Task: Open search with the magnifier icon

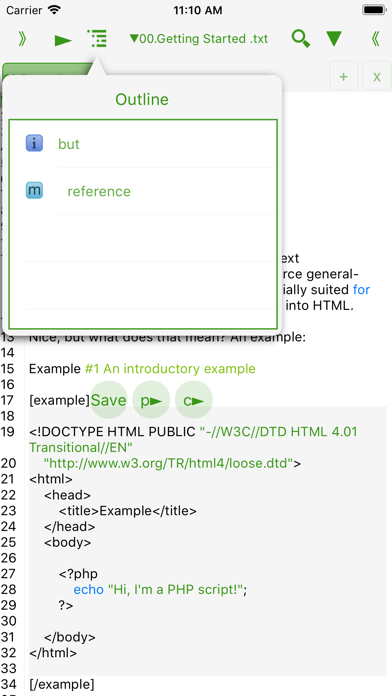Action: tap(301, 39)
